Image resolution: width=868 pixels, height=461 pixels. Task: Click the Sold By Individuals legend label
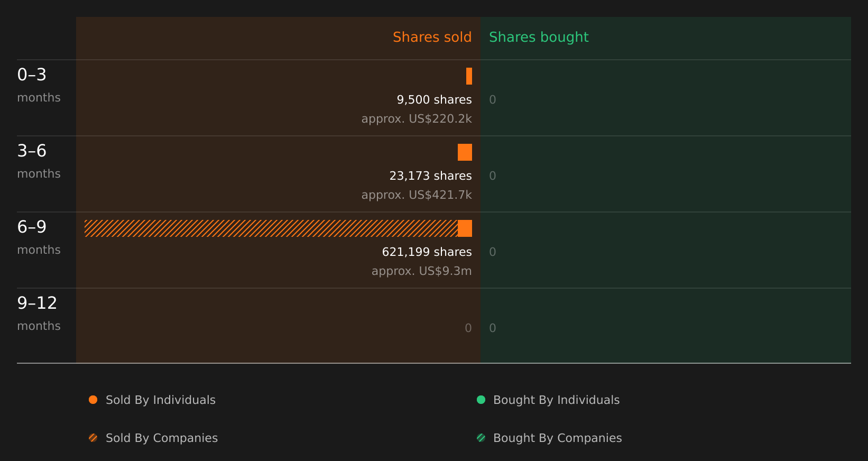coord(161,400)
